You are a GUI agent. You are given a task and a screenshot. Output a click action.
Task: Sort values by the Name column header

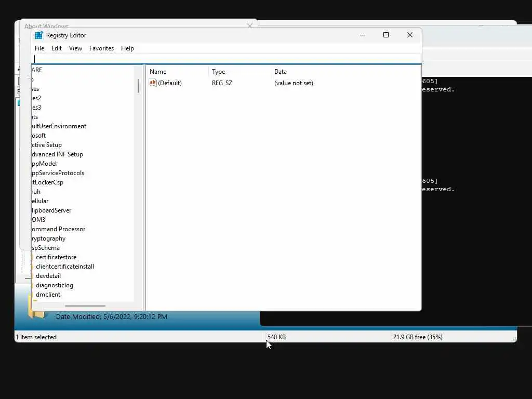click(x=158, y=72)
